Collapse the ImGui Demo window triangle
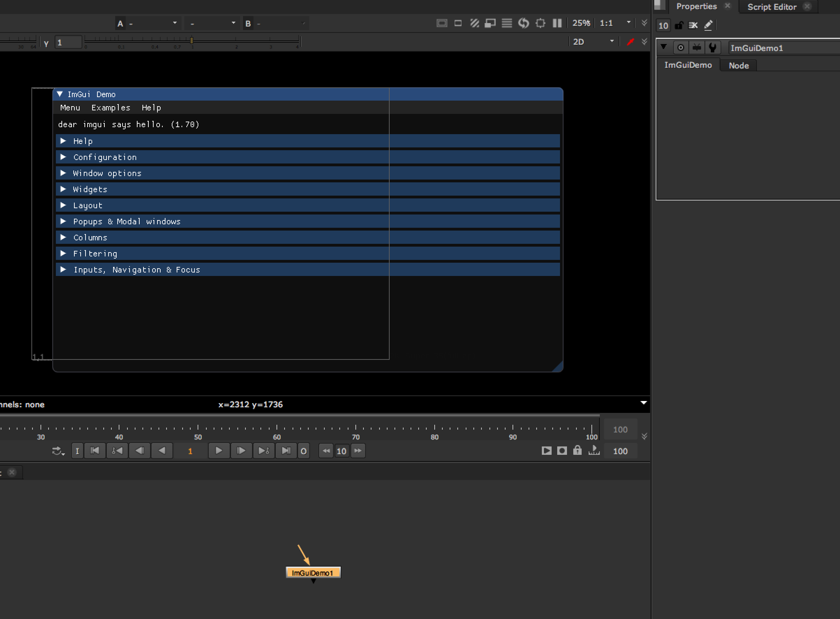 pos(60,94)
